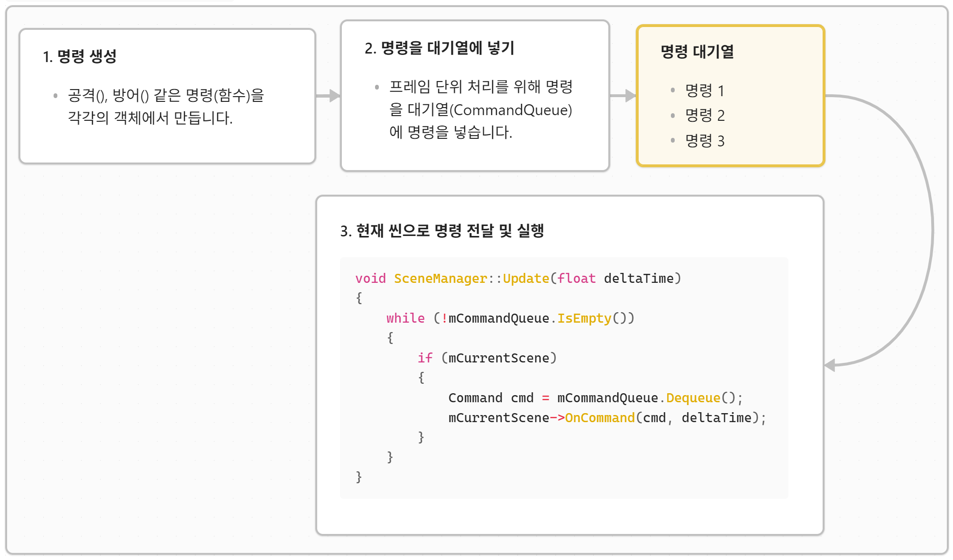This screenshot has width=953, height=560.
Task: Click the 'Update' function name in code
Action: click(x=525, y=279)
